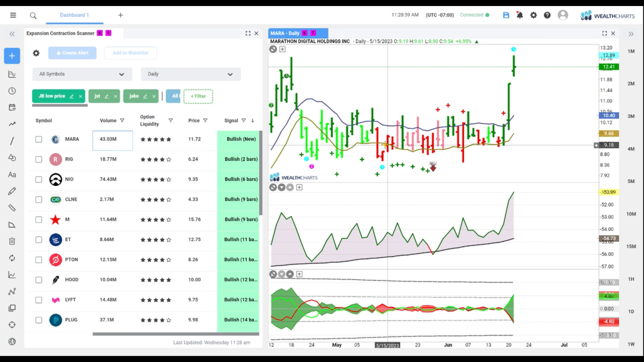
Task: Expand the second chart pane plus icon
Action: [299, 187]
